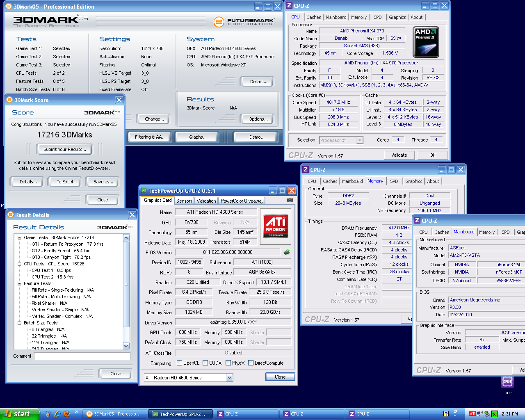Open the ATI Radeon HD 4600 Series dropdown
The image size is (525, 420).
click(x=229, y=378)
